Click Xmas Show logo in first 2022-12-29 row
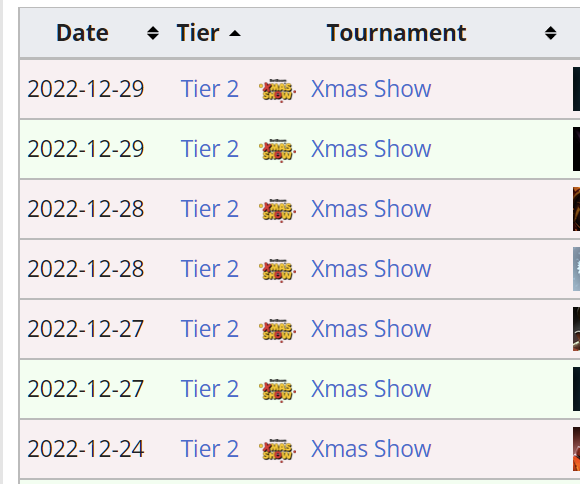The image size is (580, 484). pyautogui.click(x=277, y=90)
